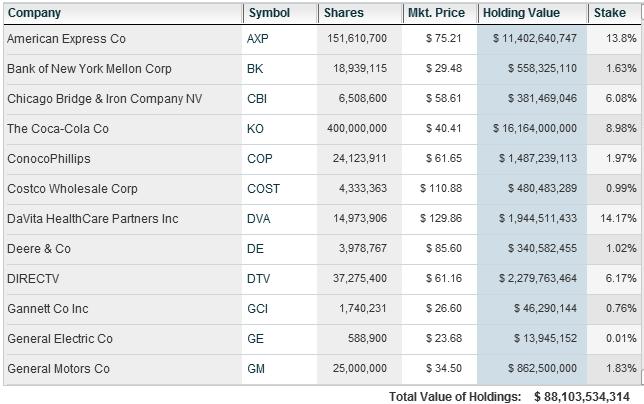Image resolution: width=644 pixels, height=404 pixels.
Task: Click the DVA symbol link
Action: (258, 219)
